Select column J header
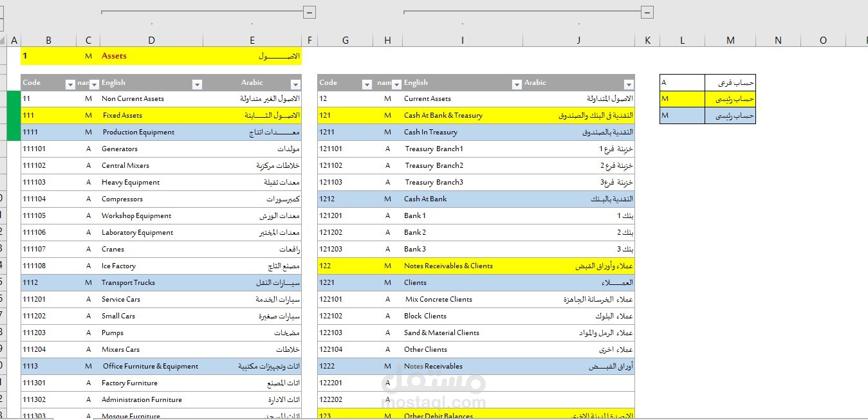 click(578, 40)
